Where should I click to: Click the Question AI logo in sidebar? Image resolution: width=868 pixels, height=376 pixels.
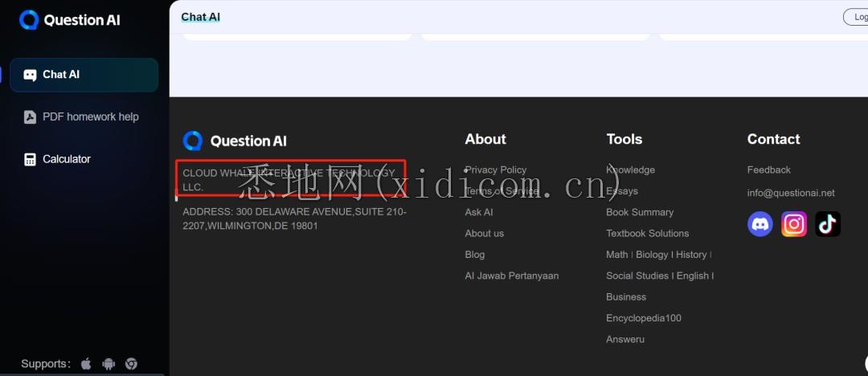coord(70,20)
